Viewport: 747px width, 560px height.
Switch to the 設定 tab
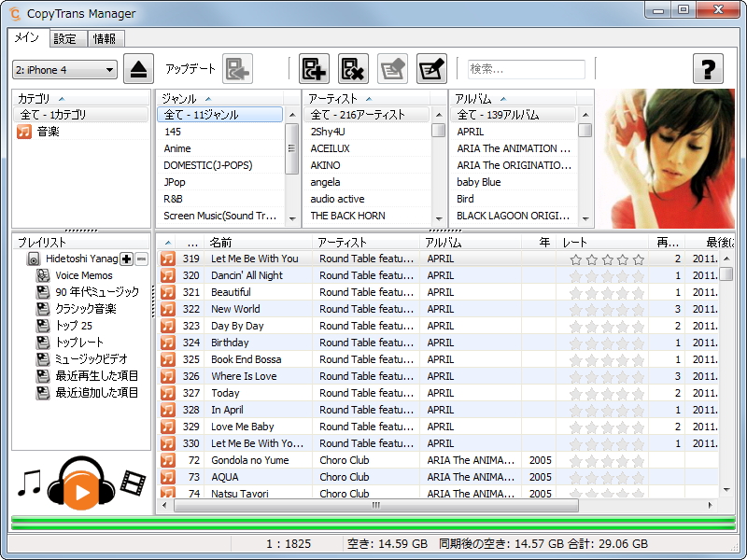point(65,38)
